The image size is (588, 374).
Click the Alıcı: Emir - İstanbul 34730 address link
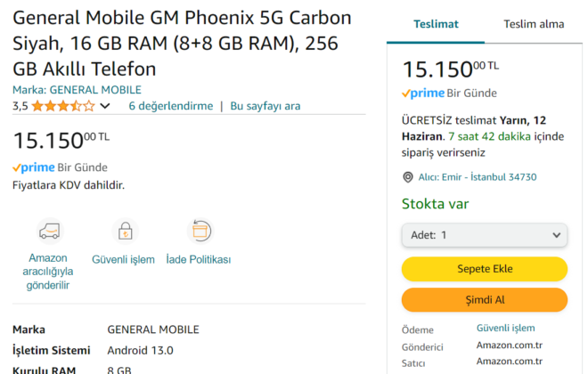tap(478, 177)
